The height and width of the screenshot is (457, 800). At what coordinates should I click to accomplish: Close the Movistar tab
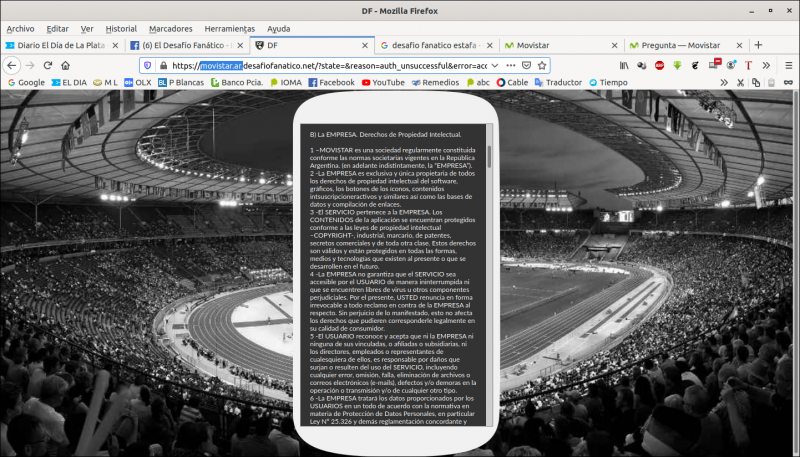[614, 45]
